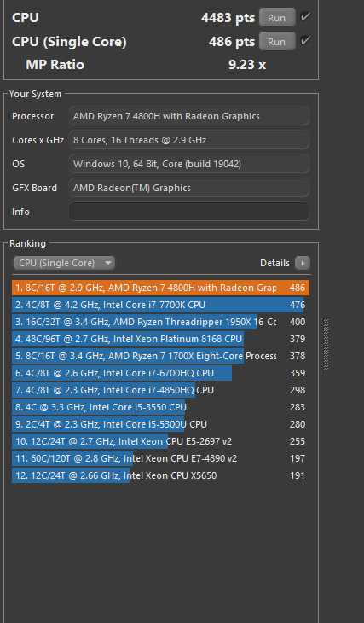Select the Core i7-4850HQ ranking row
Screen dimensions: 364x623
[x=161, y=390]
